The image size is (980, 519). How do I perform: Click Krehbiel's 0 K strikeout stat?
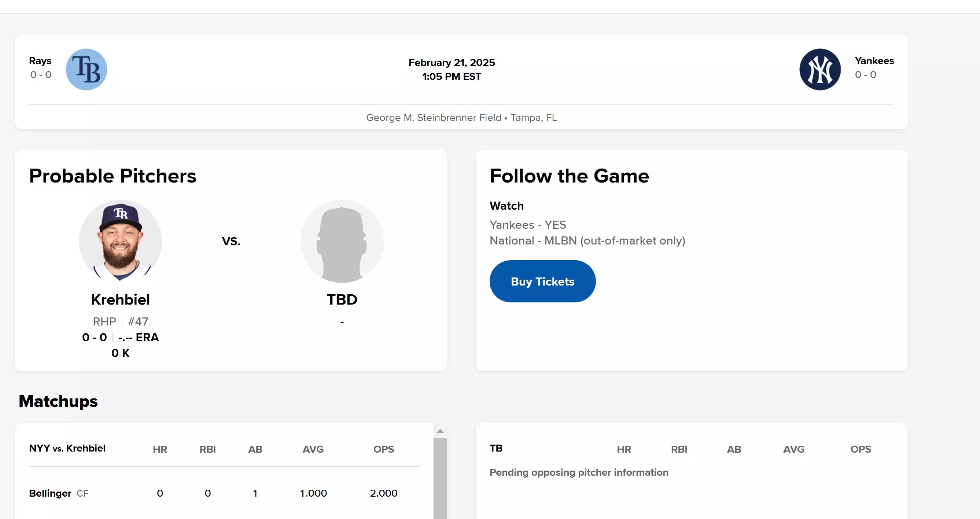point(121,353)
